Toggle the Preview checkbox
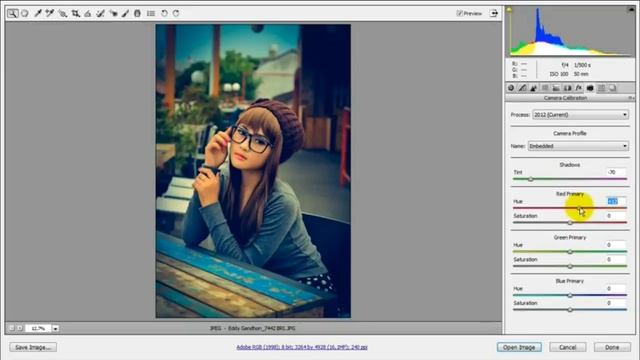 pyautogui.click(x=459, y=13)
